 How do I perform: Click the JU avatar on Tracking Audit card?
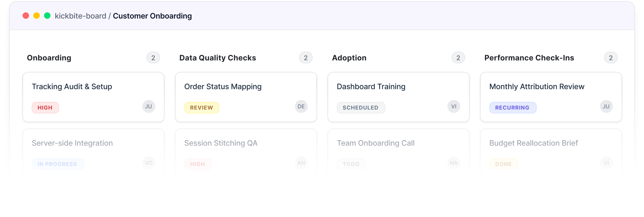pyautogui.click(x=149, y=107)
